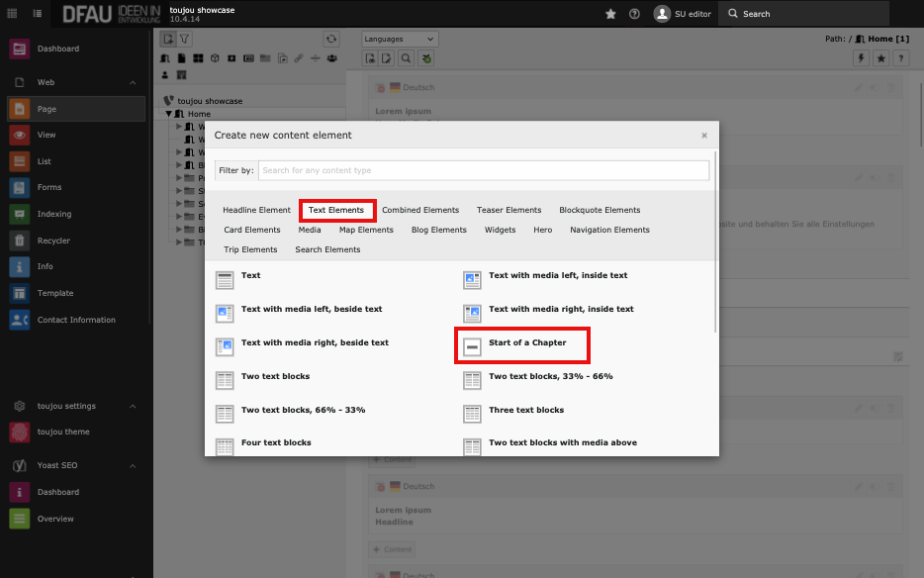
Task: Open bookmarks star in top bar
Action: [610, 14]
